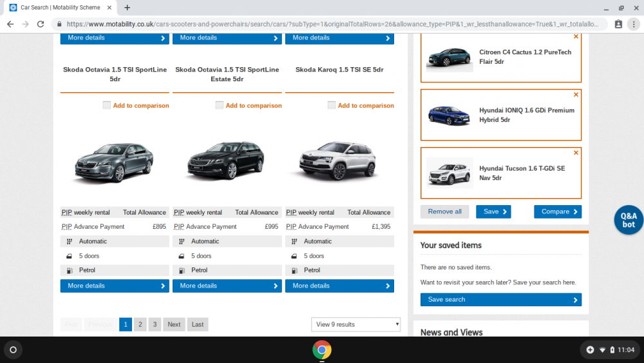
Task: Click the browser forward arrow
Action: pyautogui.click(x=26, y=25)
